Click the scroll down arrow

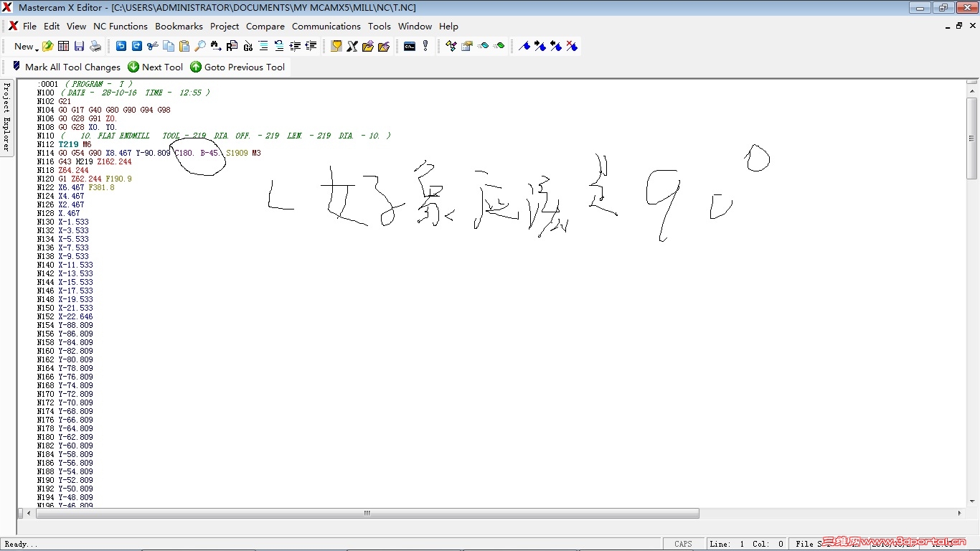coord(972,501)
